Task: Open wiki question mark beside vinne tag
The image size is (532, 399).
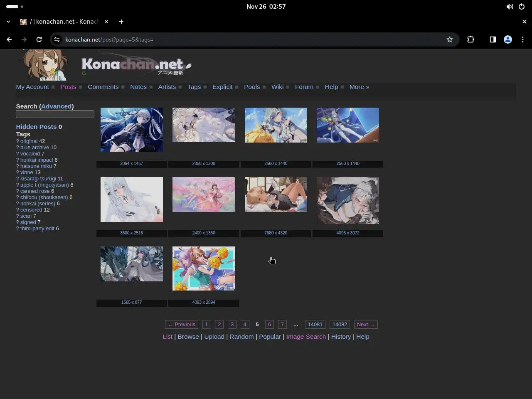Action: (x=17, y=172)
